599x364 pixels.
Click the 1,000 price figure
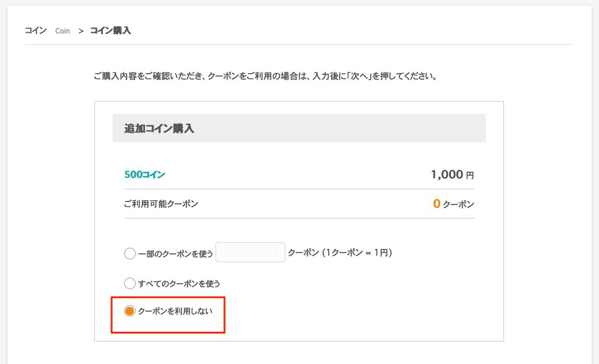pos(447,175)
